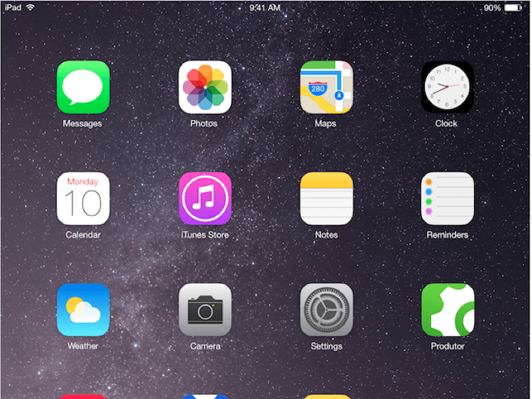The height and width of the screenshot is (399, 532).
Task: Open the Notes app
Action: coord(327,198)
